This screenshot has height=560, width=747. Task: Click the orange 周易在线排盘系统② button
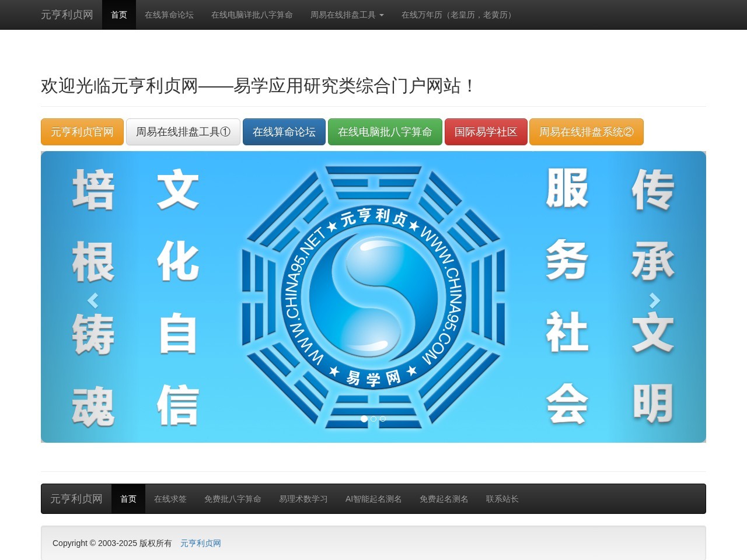[587, 132]
